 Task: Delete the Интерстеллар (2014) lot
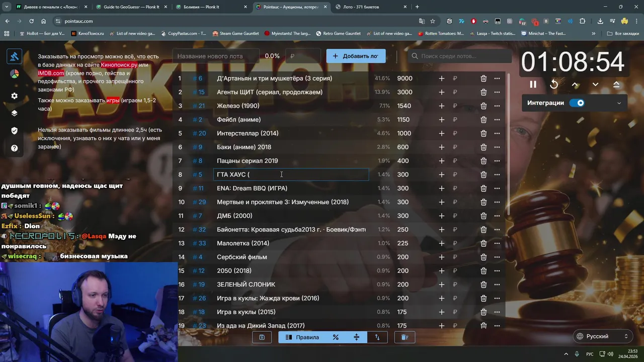point(484,133)
